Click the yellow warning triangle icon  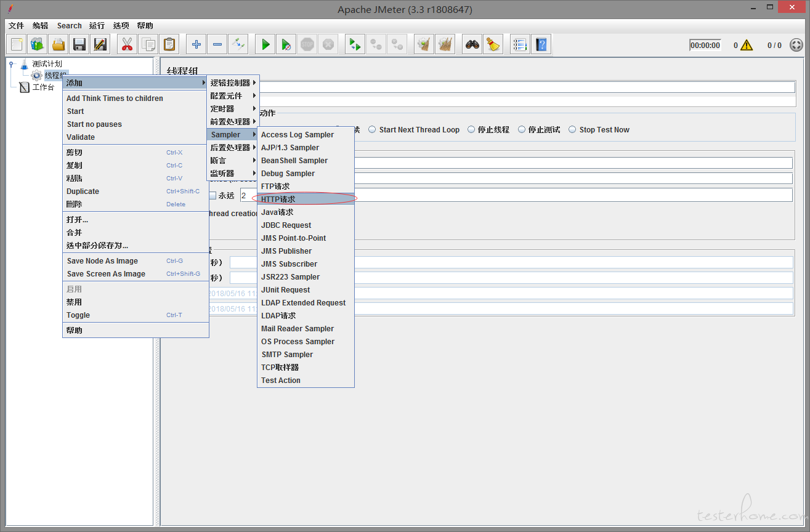point(747,45)
